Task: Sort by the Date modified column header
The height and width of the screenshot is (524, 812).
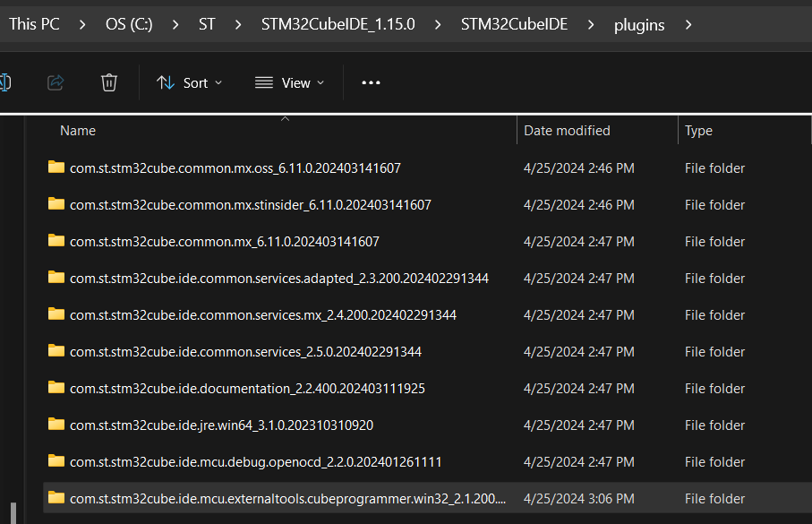Action: pos(567,131)
